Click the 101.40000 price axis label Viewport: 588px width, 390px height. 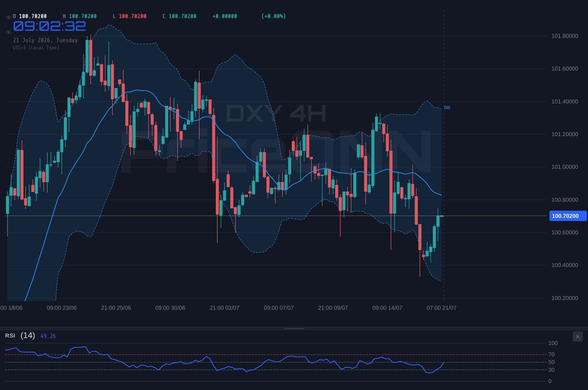point(565,102)
